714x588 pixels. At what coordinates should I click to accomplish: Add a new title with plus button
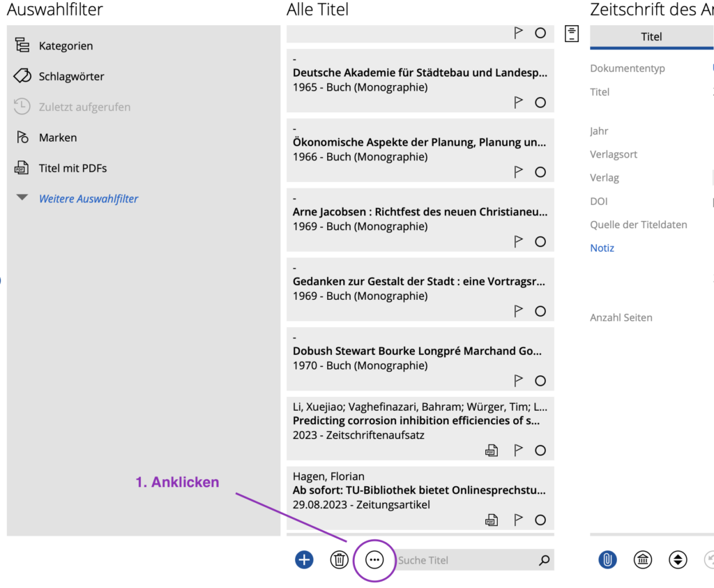click(304, 560)
